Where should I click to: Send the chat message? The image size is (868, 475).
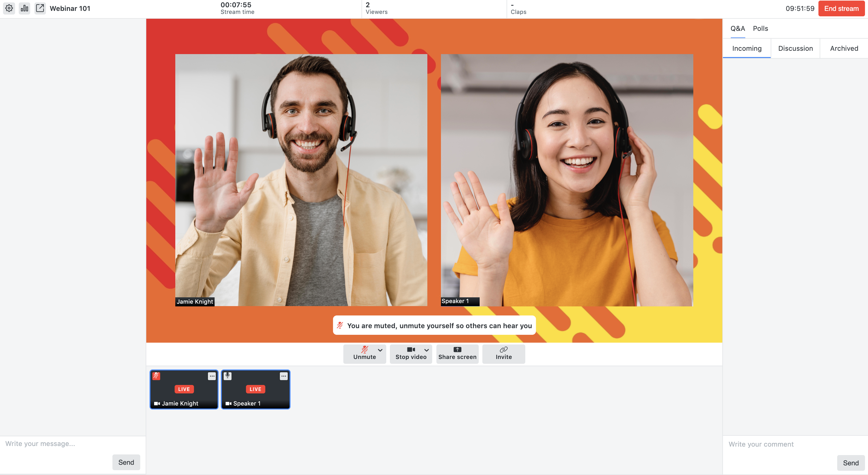(x=126, y=462)
